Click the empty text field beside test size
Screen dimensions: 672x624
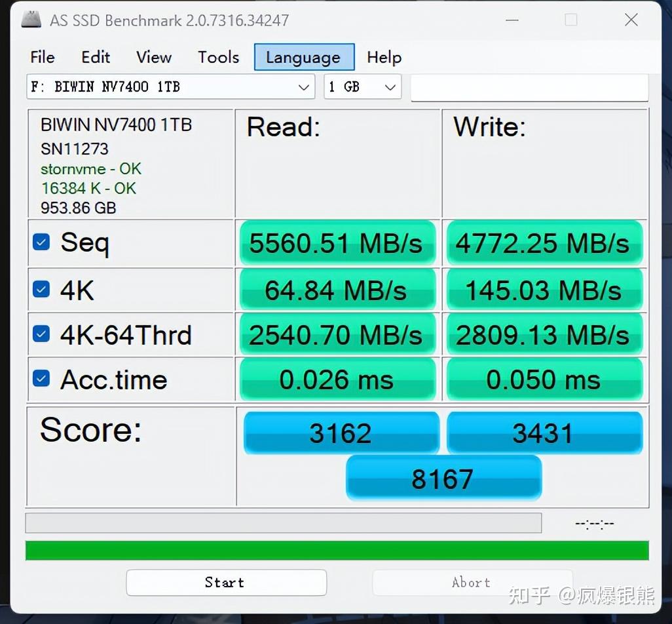pos(529,87)
